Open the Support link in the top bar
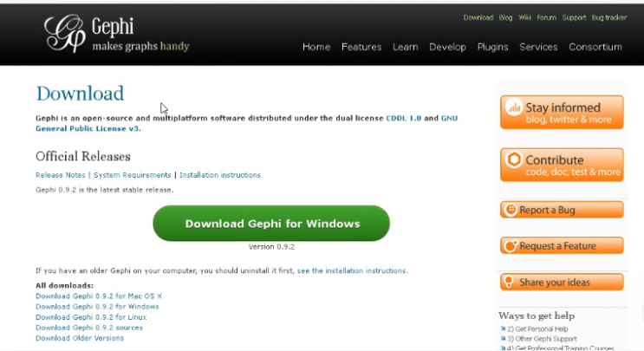The height and width of the screenshot is (351, 644). point(574,17)
